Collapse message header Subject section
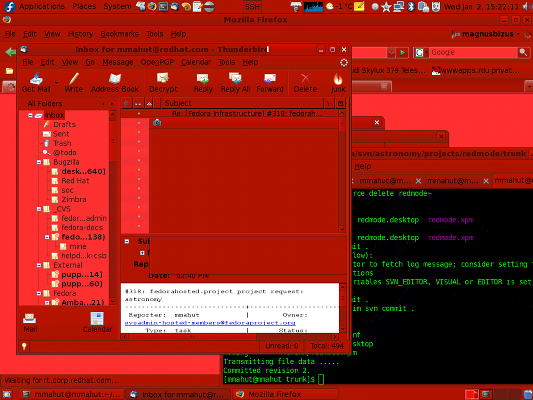The image size is (533, 400). (x=127, y=241)
